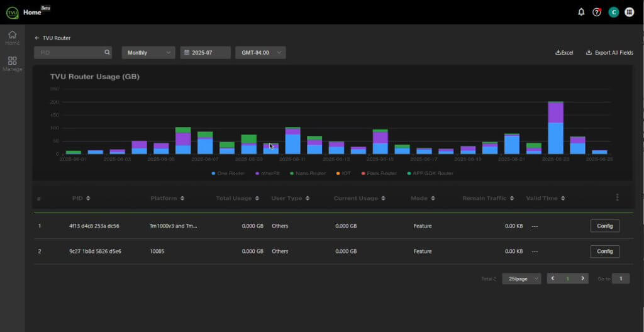Toggle APP/SDK Router series in the legend

[x=430, y=174]
